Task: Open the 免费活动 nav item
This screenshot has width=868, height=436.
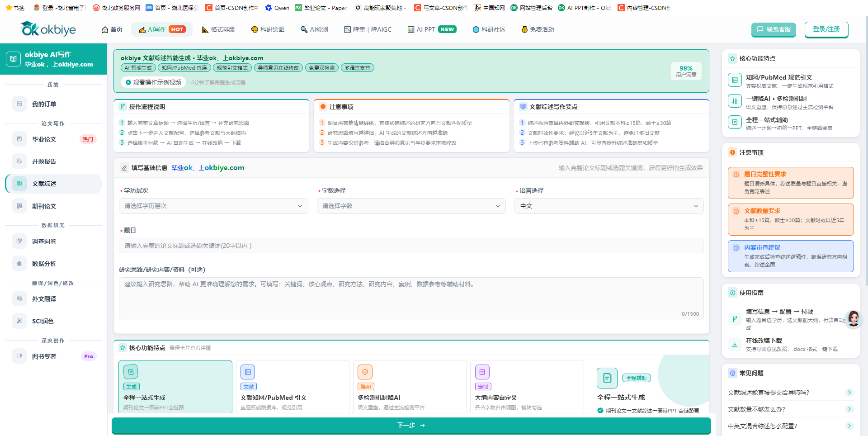Action: pos(538,29)
